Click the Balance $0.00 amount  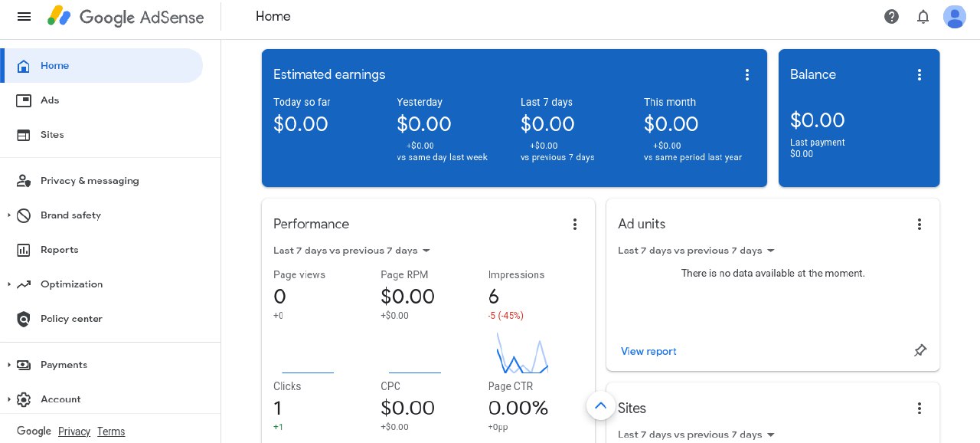pos(818,120)
